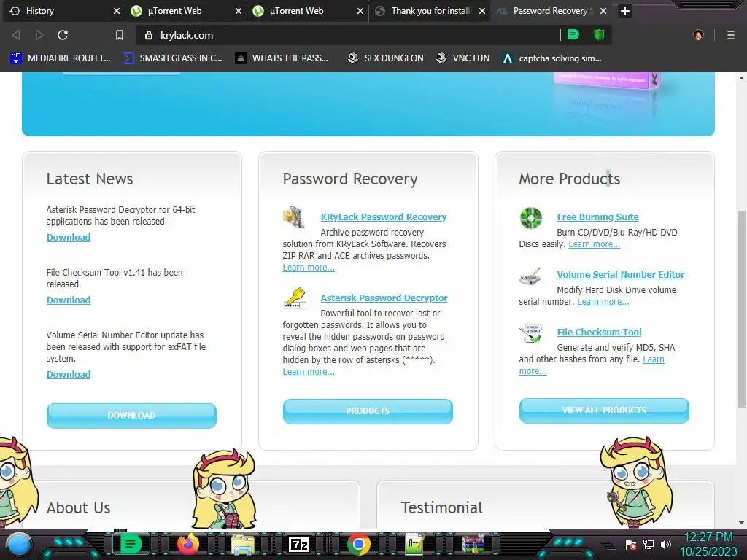747x560 pixels.
Task: Open the green Brave Talk/news icon in address bar
Action: [573, 34]
